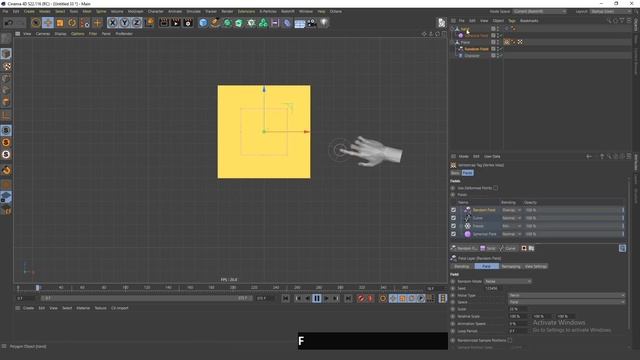This screenshot has height=360, width=640.
Task: Open Random Field layer blending dropdown
Action: pos(511,210)
